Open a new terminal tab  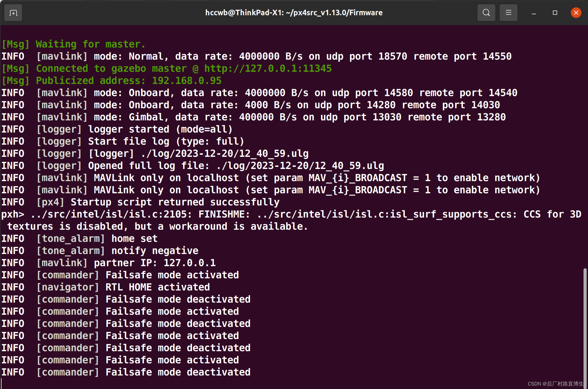13,13
